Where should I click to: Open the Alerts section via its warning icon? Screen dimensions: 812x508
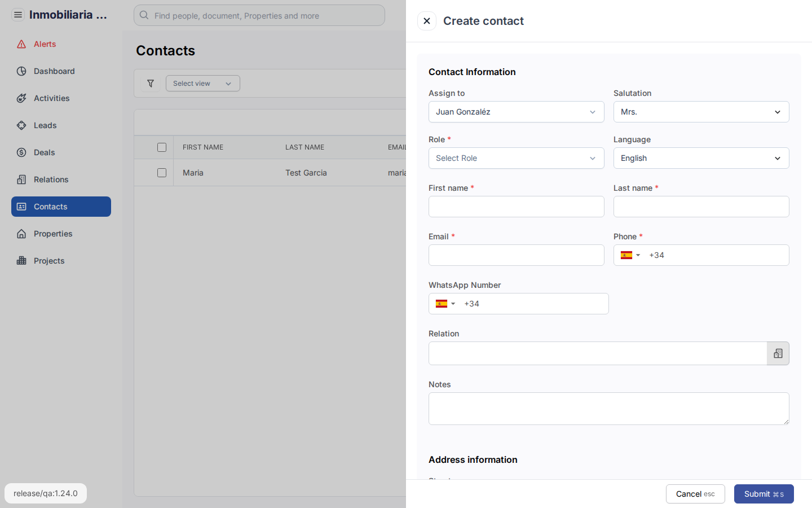pos(21,44)
